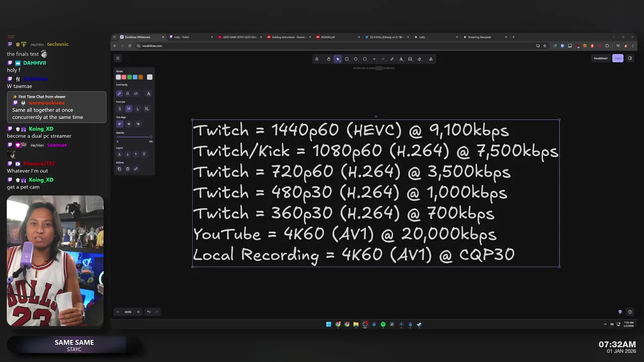The image size is (644, 362).
Task: Choose the hand-drawn font family
Action: click(119, 94)
